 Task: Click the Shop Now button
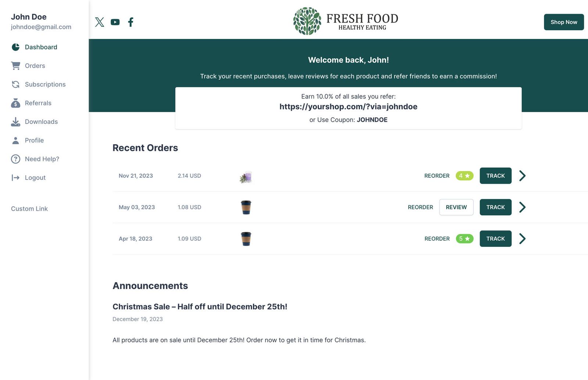coord(564,22)
